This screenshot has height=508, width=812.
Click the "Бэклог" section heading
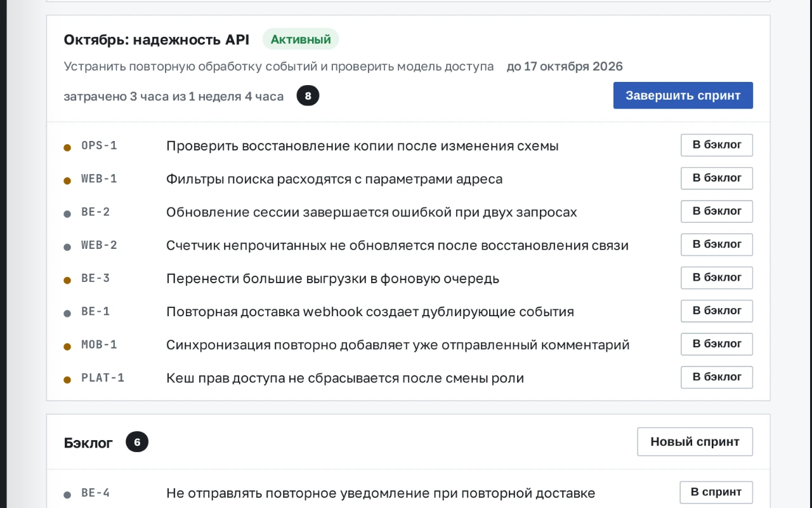coord(88,443)
